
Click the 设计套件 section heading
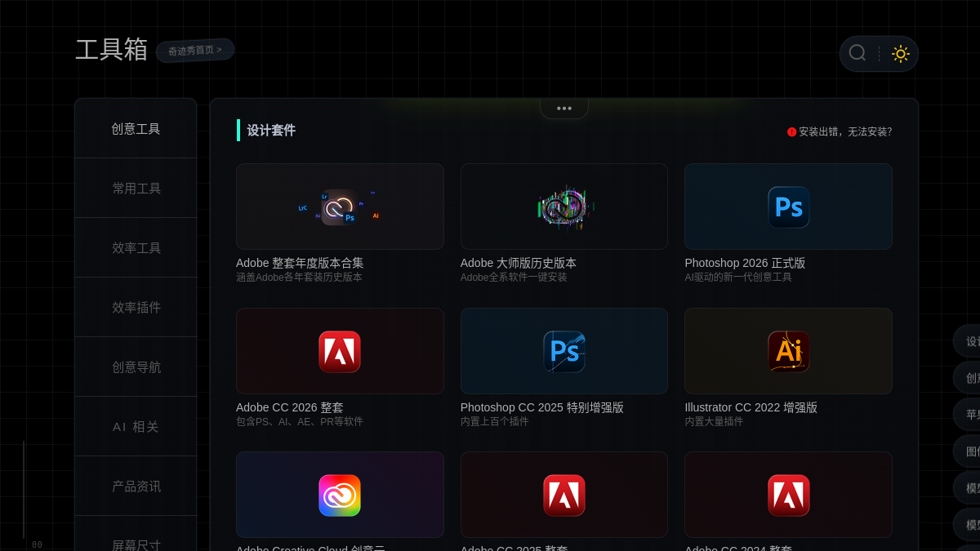(x=271, y=131)
